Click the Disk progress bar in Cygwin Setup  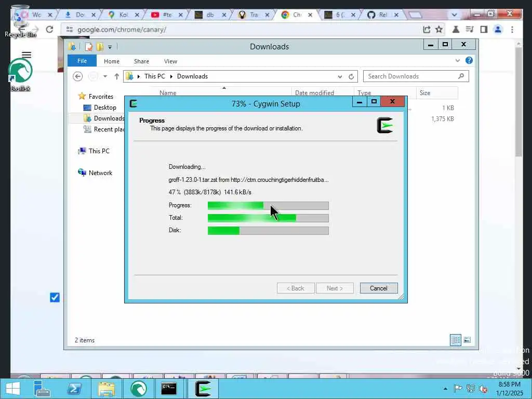[x=268, y=231]
